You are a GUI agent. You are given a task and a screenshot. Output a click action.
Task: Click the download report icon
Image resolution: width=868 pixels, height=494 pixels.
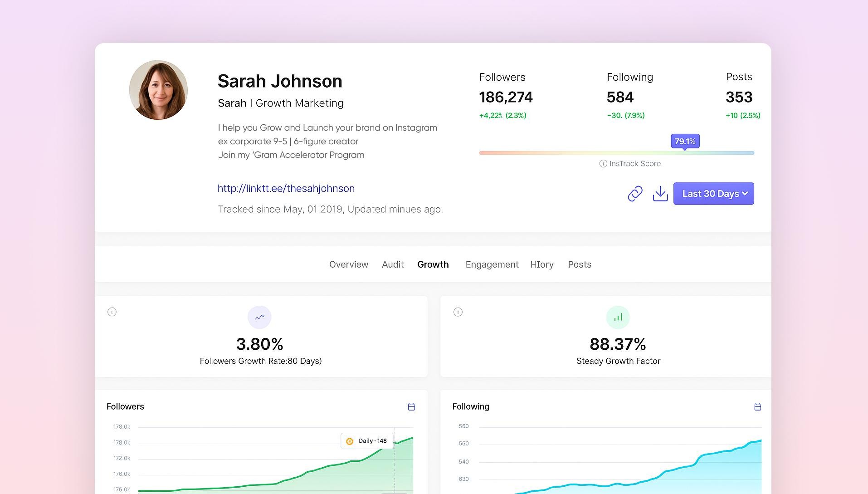tap(660, 194)
